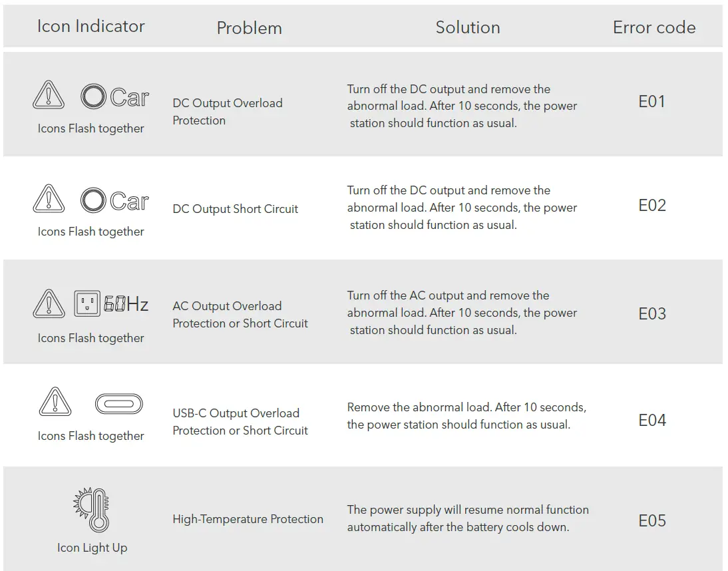Select the DC Output Short Circuit text

(235, 209)
